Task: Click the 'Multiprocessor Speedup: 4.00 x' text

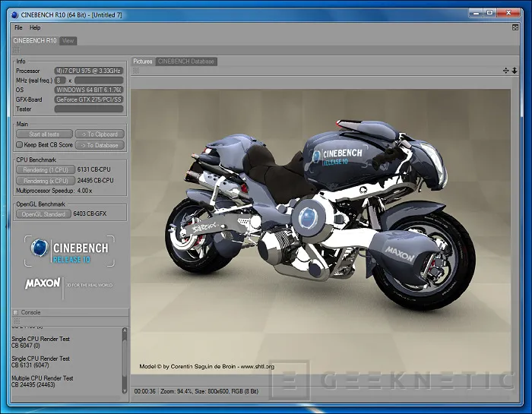Action: pos(54,191)
